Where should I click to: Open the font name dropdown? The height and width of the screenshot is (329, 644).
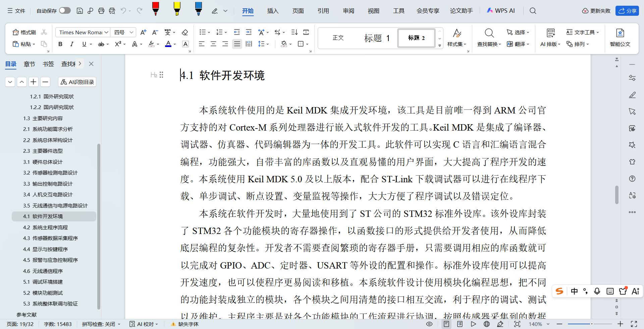tap(106, 32)
